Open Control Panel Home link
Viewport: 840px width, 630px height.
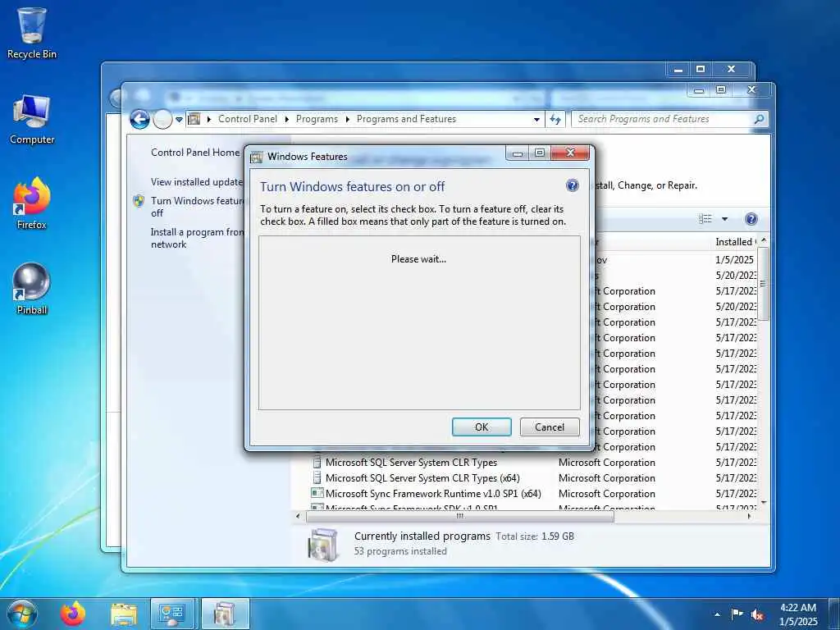(195, 152)
